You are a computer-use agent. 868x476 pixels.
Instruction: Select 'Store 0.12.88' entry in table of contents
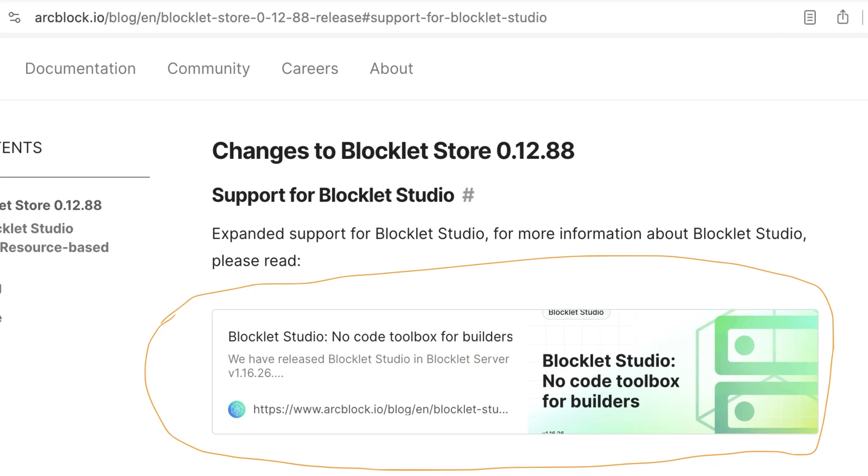pyautogui.click(x=51, y=205)
